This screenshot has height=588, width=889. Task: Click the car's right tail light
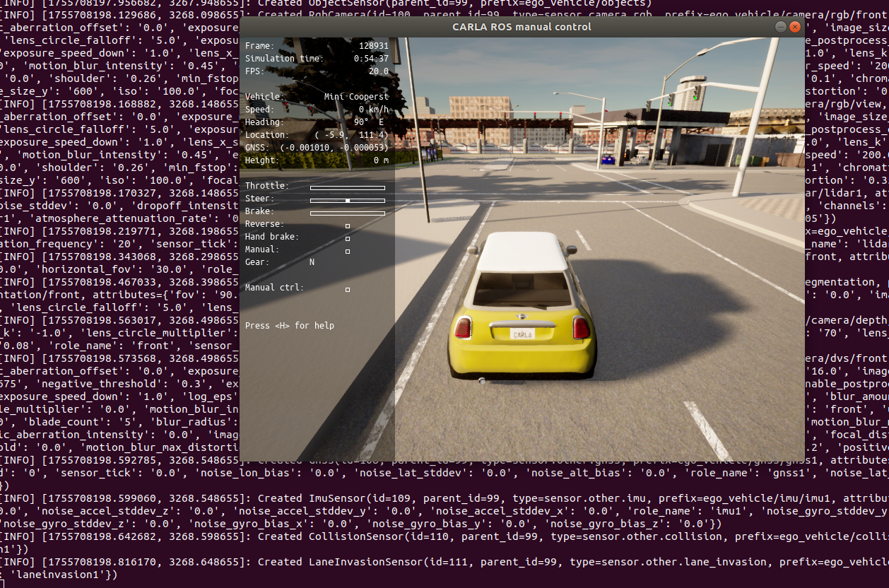click(581, 327)
